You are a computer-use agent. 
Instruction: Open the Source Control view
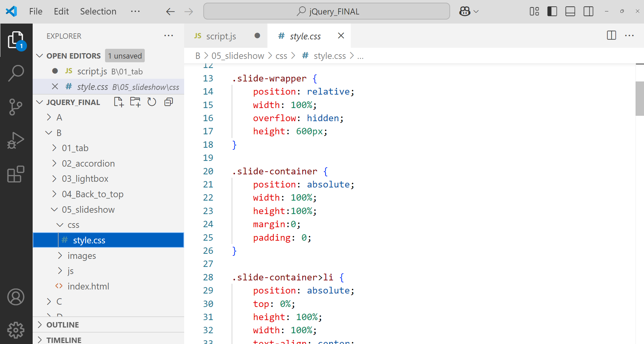[x=16, y=107]
